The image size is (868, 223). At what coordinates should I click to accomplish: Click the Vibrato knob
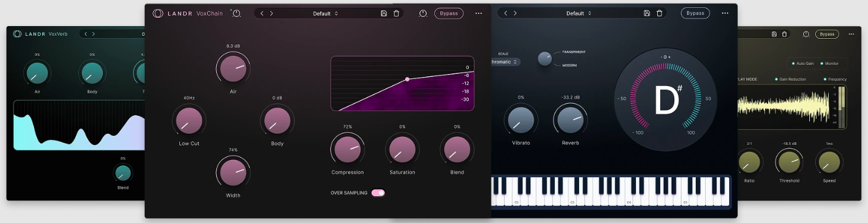click(521, 121)
